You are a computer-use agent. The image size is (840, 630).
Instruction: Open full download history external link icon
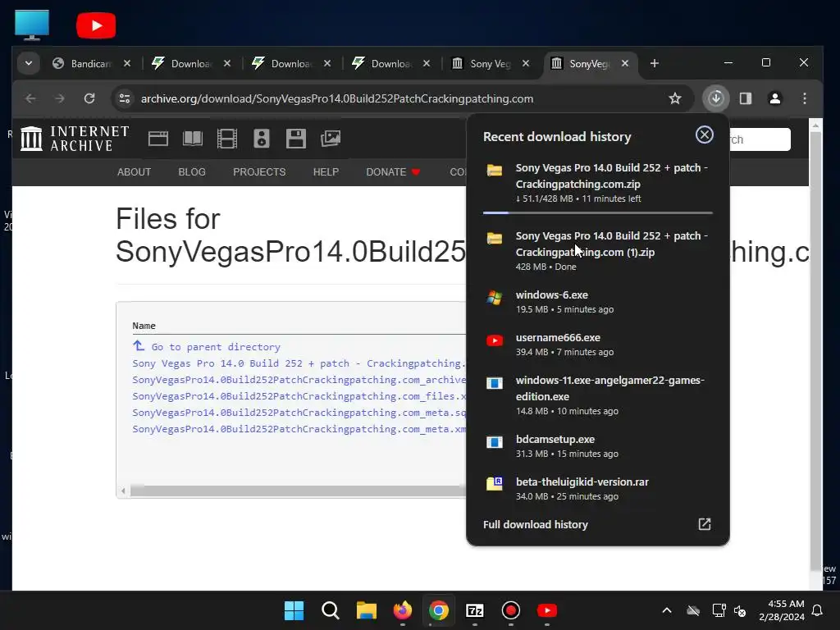[705, 524]
